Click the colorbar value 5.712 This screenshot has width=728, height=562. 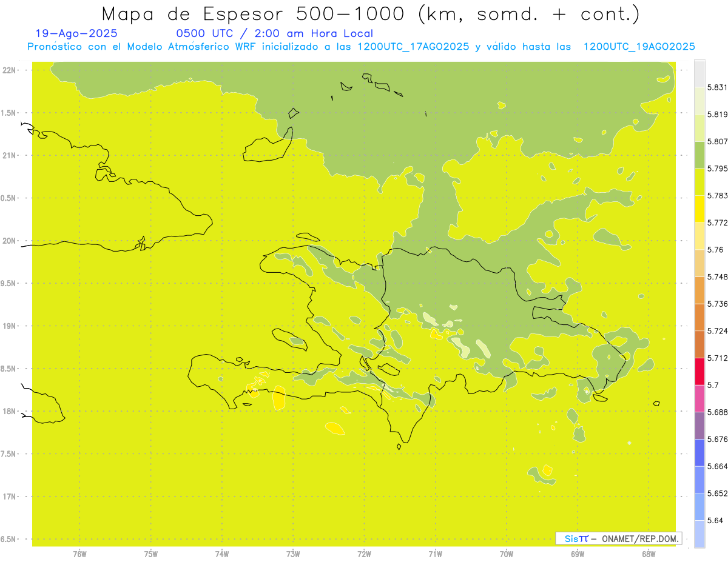click(717, 358)
